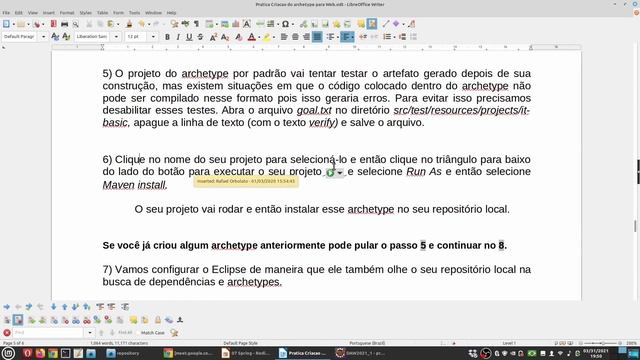The height and width of the screenshot is (360, 640).
Task: Apply Subscript formatting
Action: (x=224, y=37)
